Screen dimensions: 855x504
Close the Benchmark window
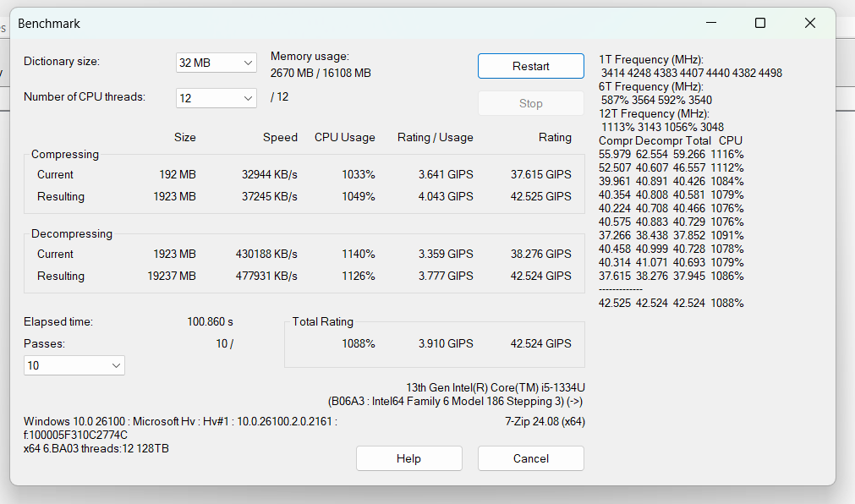point(809,23)
